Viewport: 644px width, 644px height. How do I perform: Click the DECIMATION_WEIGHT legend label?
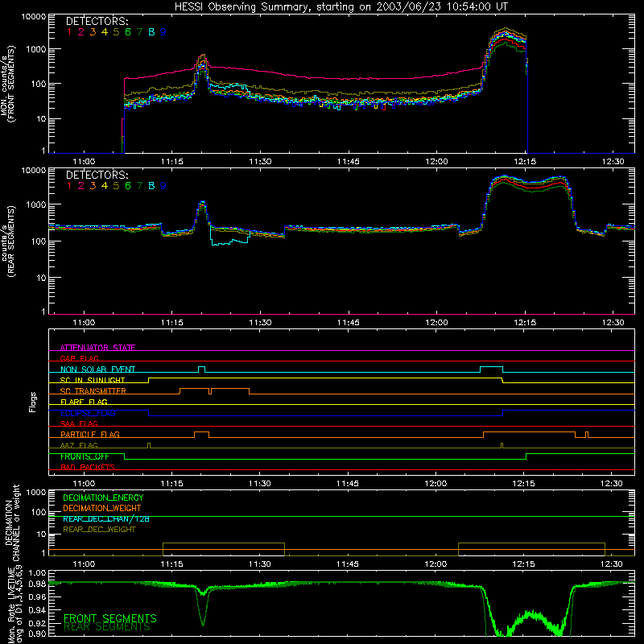(x=102, y=508)
